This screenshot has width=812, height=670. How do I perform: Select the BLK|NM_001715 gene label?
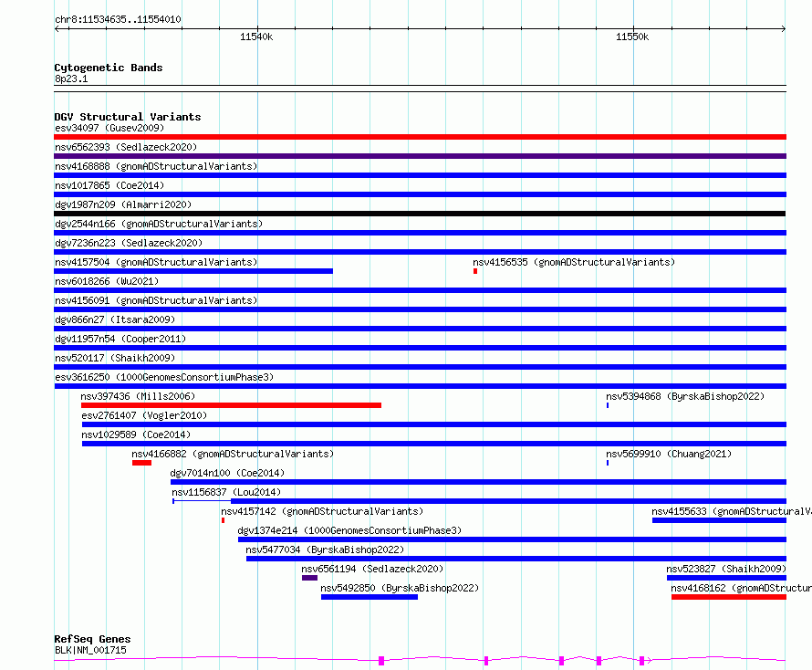pos(90,650)
